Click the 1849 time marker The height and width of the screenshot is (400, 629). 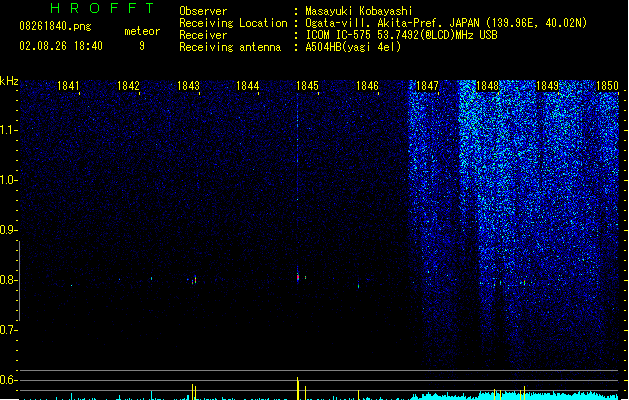click(547, 86)
